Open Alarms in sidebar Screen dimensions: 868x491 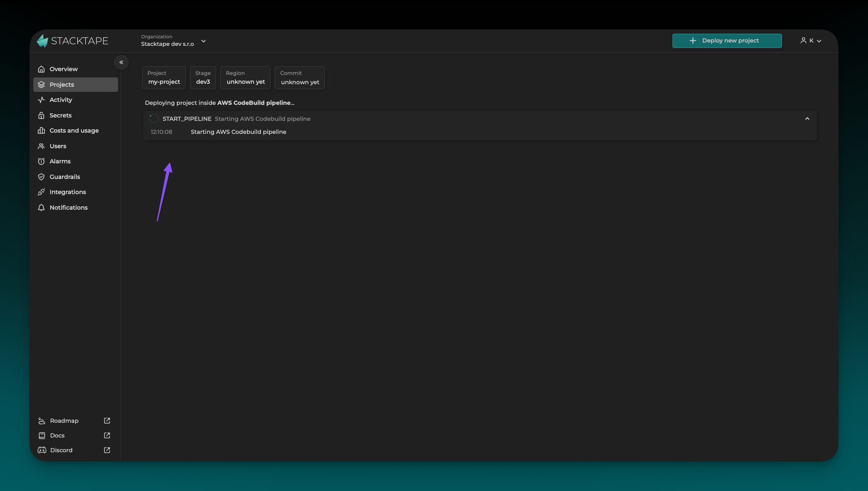[75, 161]
